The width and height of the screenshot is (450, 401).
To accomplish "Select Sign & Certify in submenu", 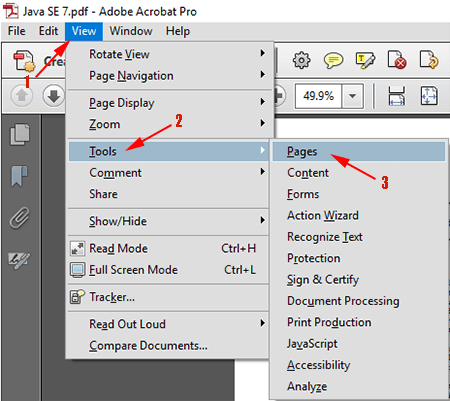I will (359, 279).
